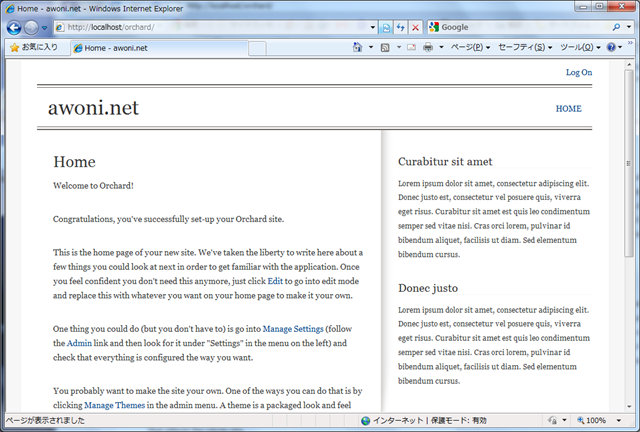The image size is (640, 432).
Task: Click the Admin link
Action: pyautogui.click(x=79, y=343)
